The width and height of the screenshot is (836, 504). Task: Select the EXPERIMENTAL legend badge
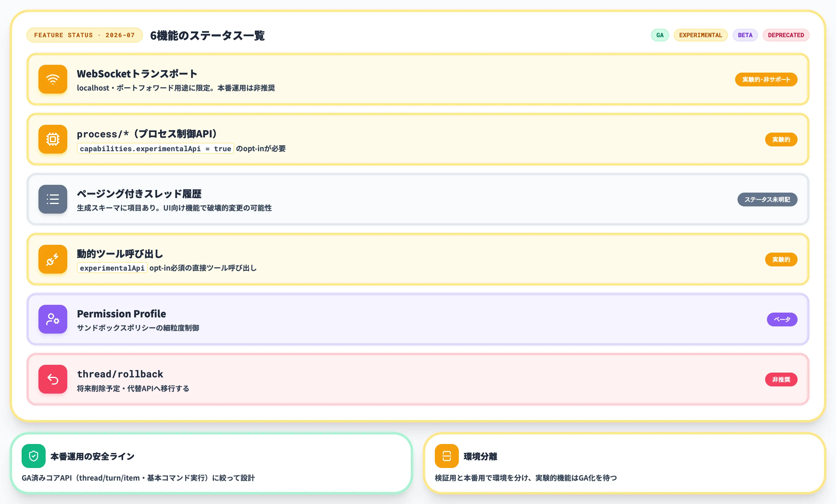click(x=701, y=35)
